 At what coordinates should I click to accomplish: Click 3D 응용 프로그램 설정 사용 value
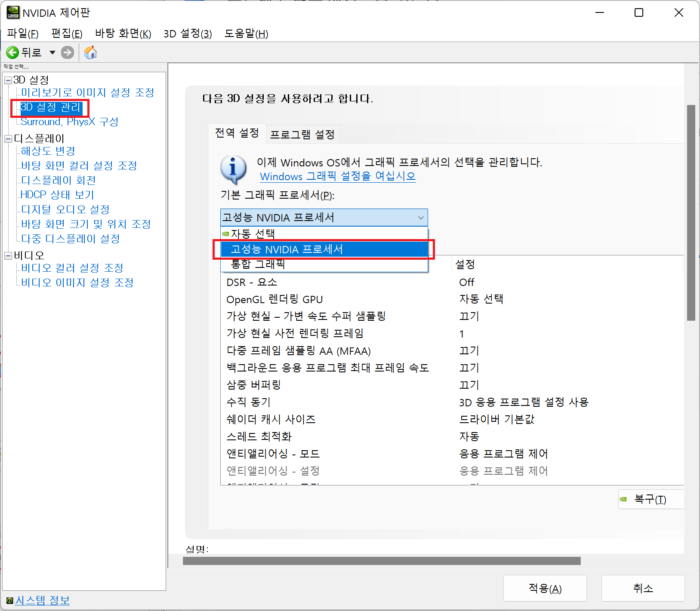click(524, 402)
